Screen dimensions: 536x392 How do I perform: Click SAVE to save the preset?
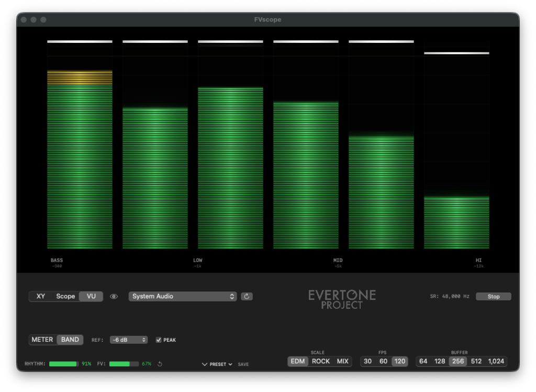coord(243,364)
